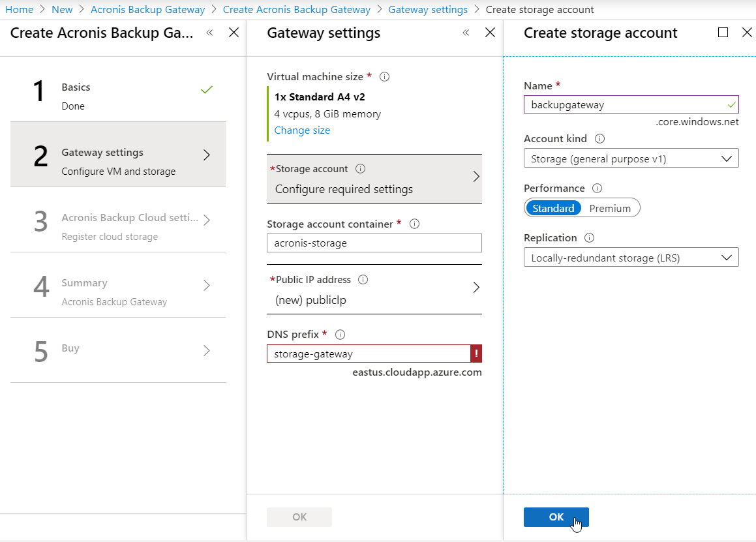Click the .core.windows.net suffix text
This screenshot has height=542, width=756.
tap(697, 122)
